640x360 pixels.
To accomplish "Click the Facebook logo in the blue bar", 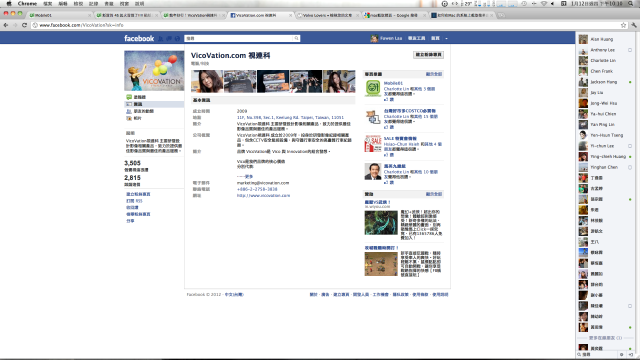I will point(139,38).
